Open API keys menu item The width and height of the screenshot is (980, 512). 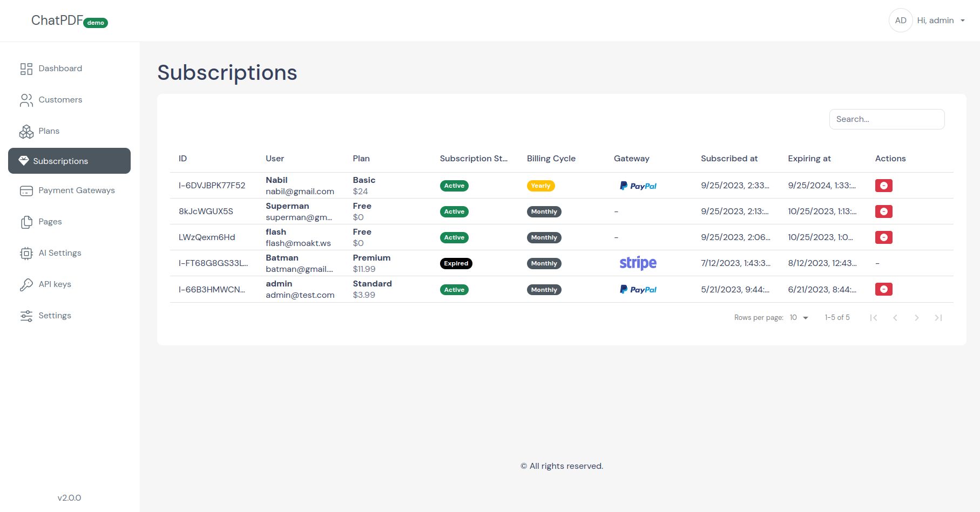pos(69,284)
